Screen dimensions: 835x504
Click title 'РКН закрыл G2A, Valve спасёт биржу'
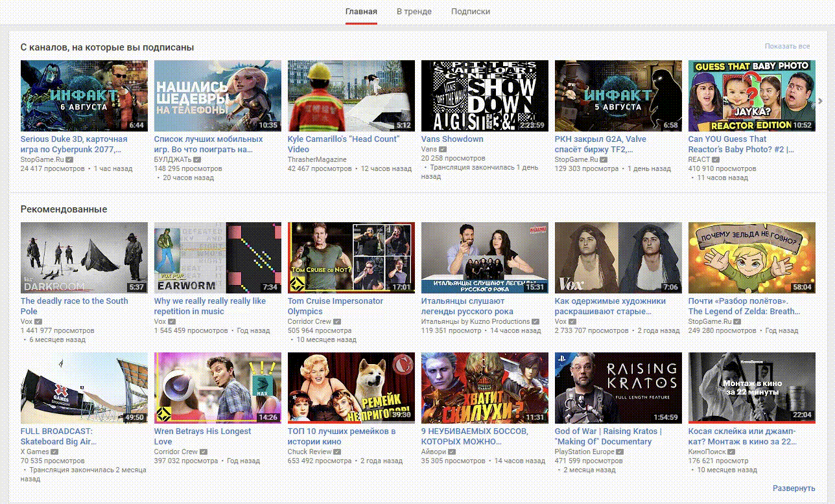[x=600, y=144]
